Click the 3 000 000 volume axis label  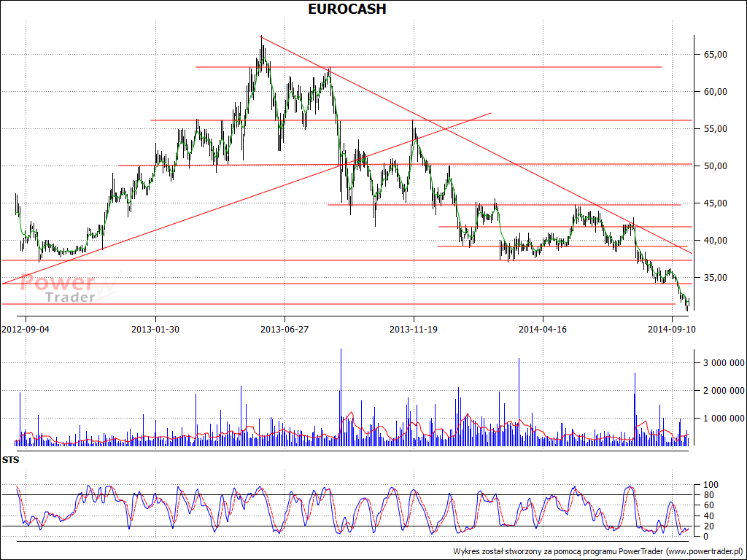point(724,363)
